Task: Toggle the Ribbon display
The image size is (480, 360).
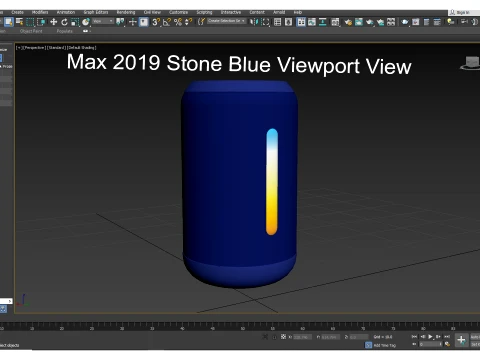Action: coord(301,22)
